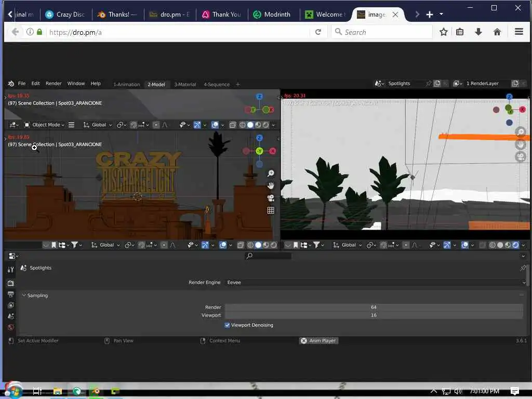Viewport: 532px width, 399px height.
Task: Open the view layer dropdown beside 1 RenderLayer
Action: pyautogui.click(x=457, y=84)
